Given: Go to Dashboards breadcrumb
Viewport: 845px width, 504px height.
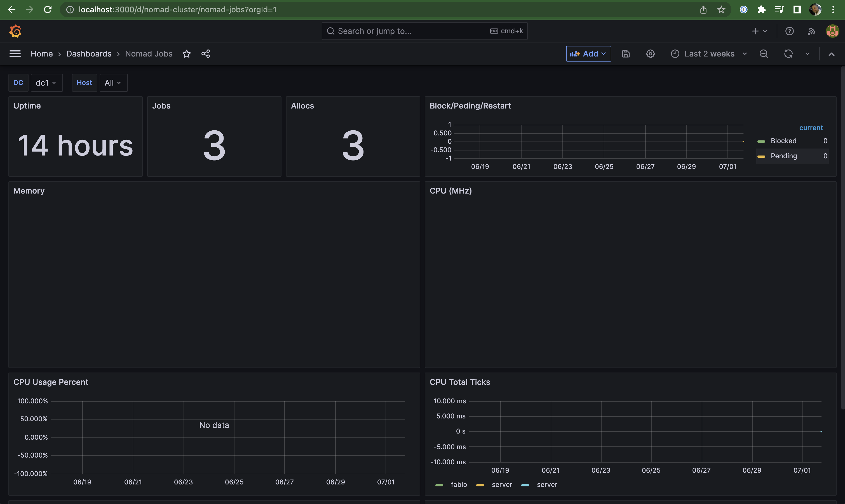Looking at the screenshot, I should point(89,54).
